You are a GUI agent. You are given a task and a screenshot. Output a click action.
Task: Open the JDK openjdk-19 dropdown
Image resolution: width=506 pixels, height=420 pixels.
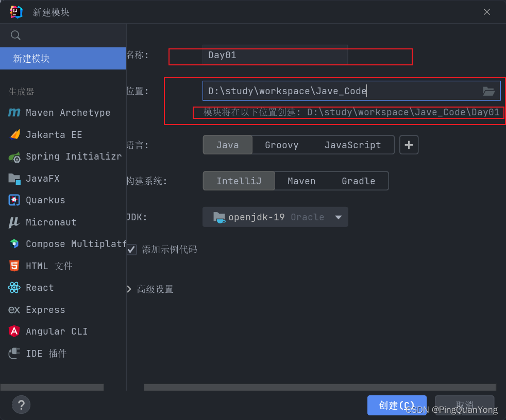(x=275, y=217)
